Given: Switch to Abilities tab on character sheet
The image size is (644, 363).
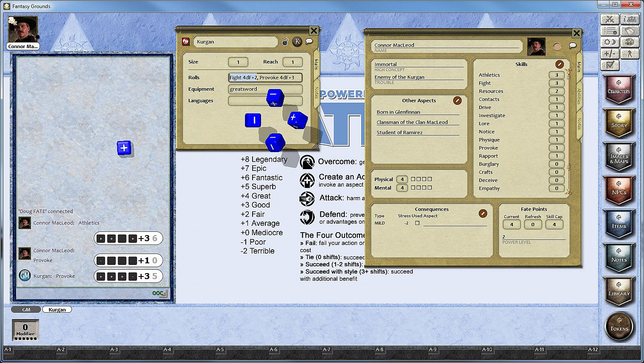Looking at the screenshot, I should 579,96.
